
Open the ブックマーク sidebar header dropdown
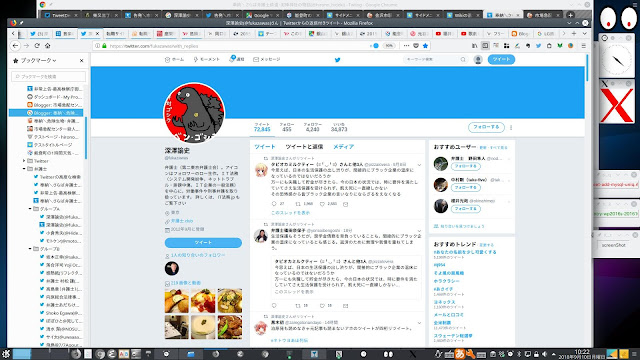click(38, 60)
